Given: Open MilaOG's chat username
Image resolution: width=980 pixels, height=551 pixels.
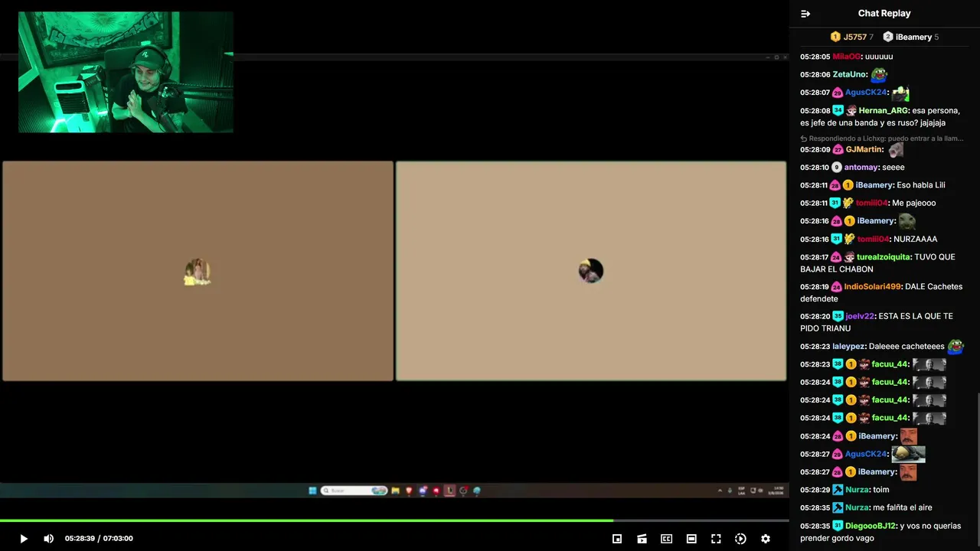Looking at the screenshot, I should (x=847, y=57).
